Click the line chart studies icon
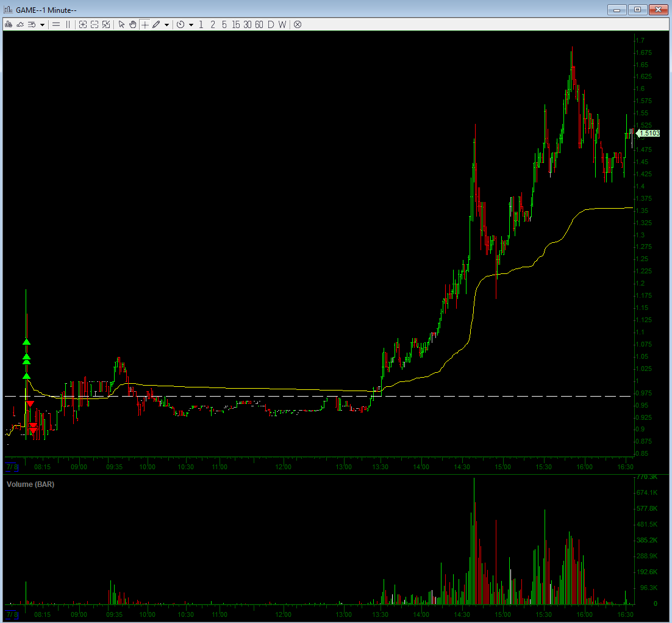Viewport: 672px width, 623px height. (x=20, y=25)
